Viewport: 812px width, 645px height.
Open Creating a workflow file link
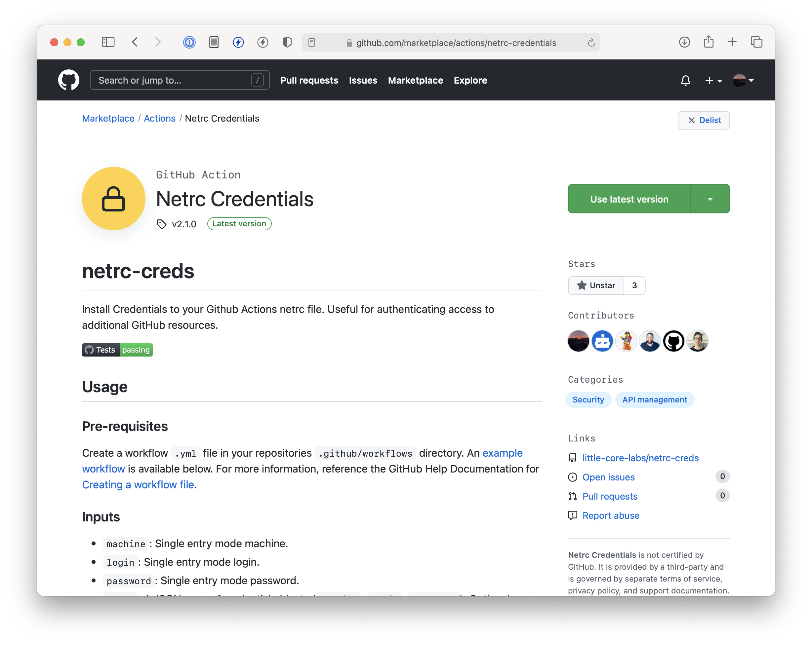(138, 485)
